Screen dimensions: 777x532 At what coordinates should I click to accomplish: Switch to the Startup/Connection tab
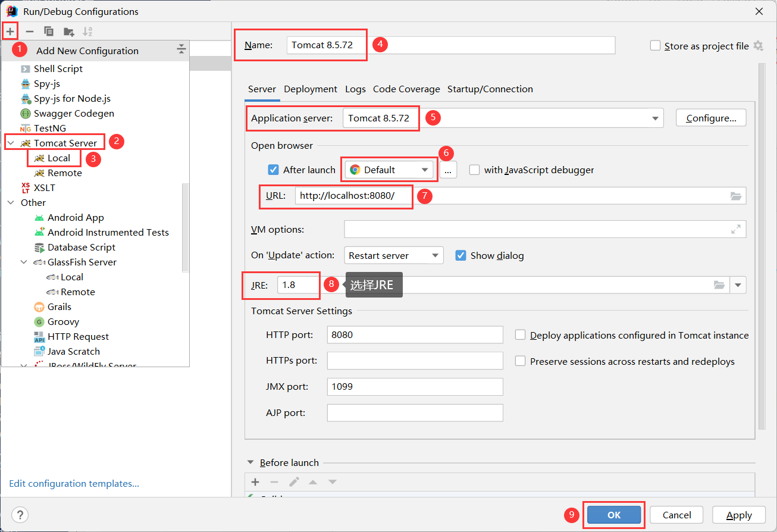point(490,89)
